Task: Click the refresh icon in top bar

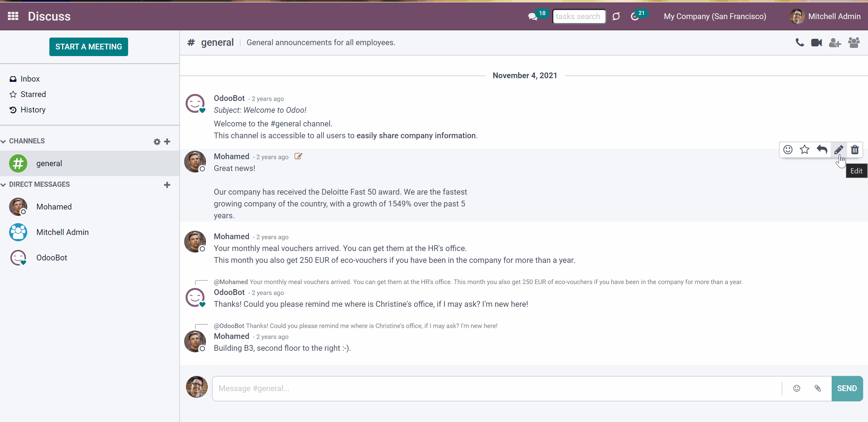Action: pos(616,16)
